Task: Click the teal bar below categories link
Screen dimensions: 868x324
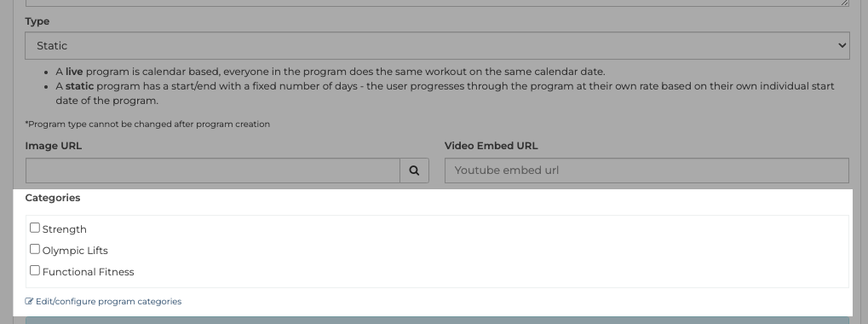Action: click(x=437, y=320)
